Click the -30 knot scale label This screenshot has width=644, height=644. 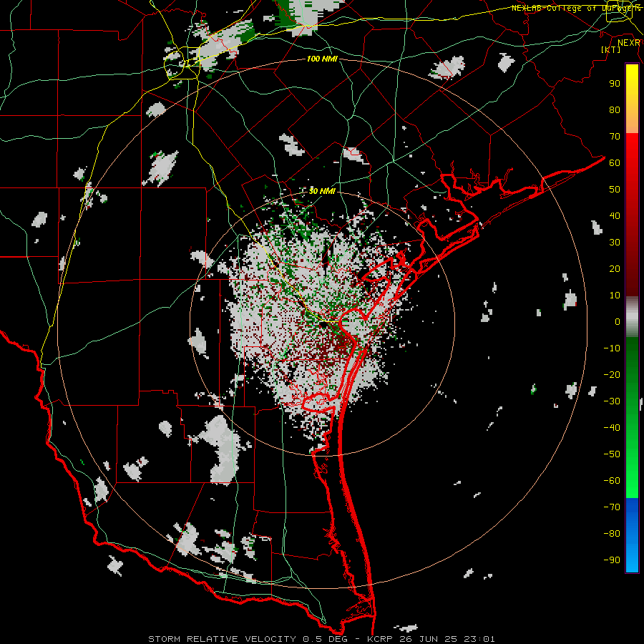(x=612, y=401)
